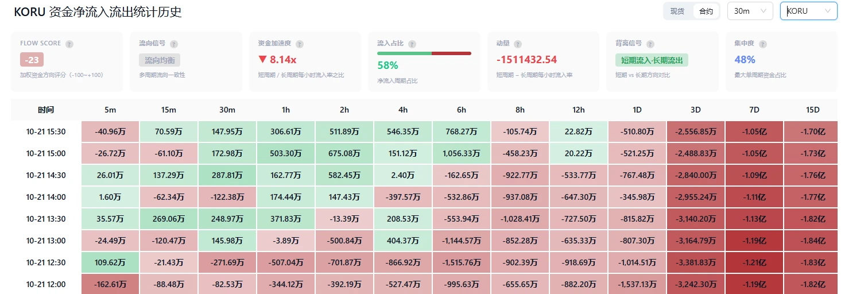
Task: Click the KORU 资金净流入流出统计历史 title
Action: [98, 11]
